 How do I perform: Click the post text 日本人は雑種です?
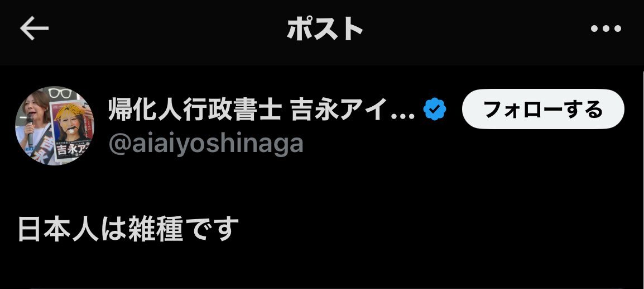[128, 229]
